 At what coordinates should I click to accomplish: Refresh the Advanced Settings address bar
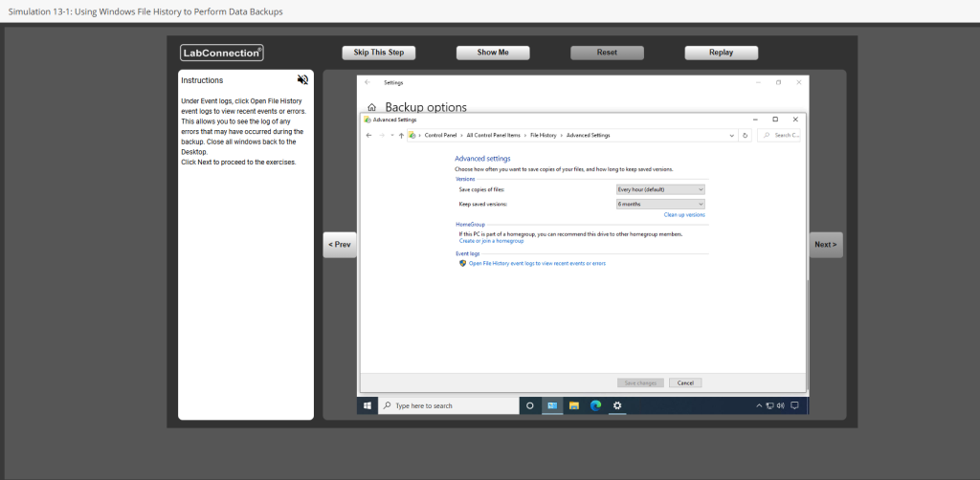(x=745, y=136)
